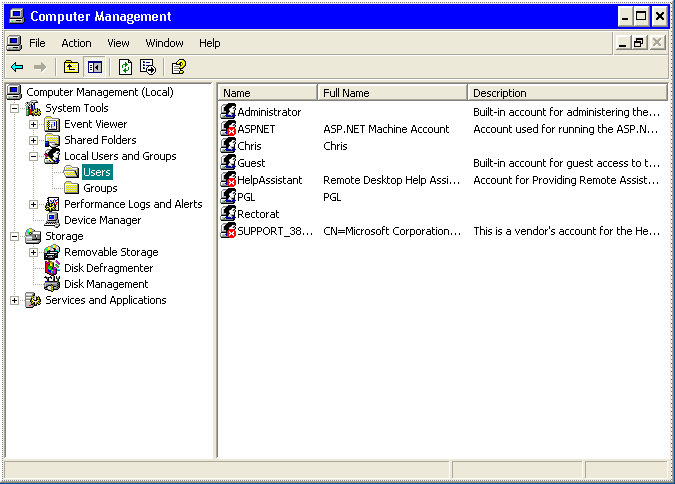Viewport: 675px width, 484px height.
Task: Select the Groups label in the tree
Action: pos(100,188)
